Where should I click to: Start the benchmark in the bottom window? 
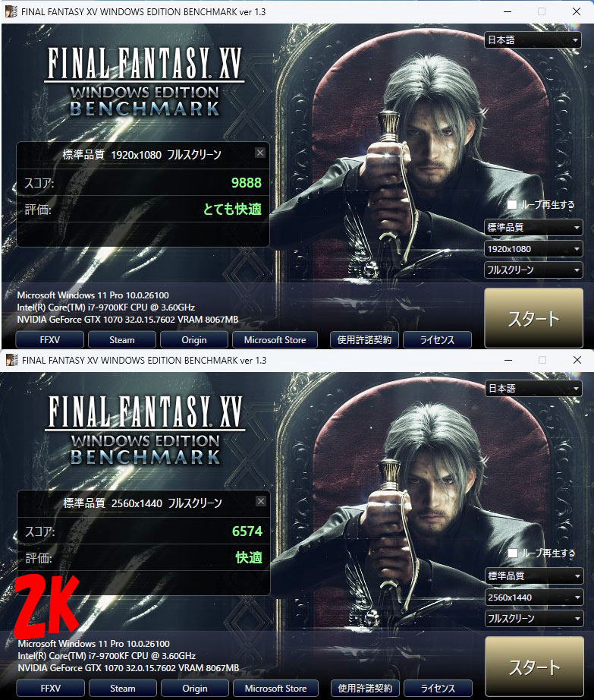[535, 666]
